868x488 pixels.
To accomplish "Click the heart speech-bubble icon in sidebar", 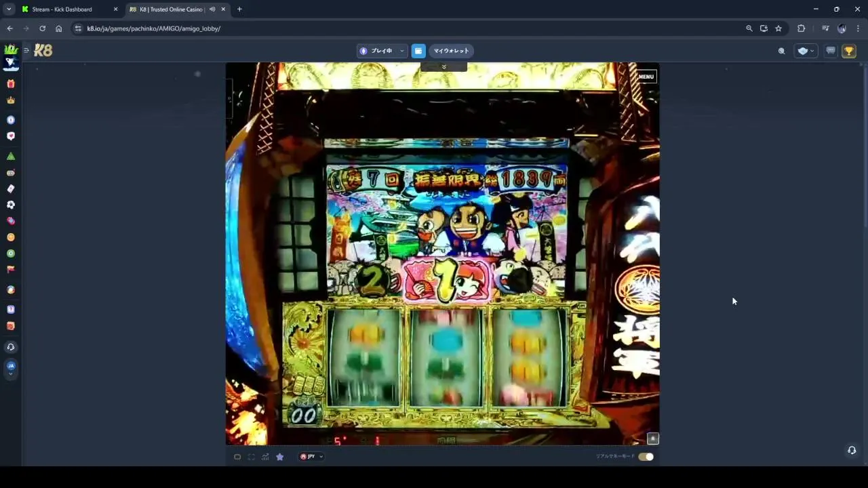I will point(11,136).
